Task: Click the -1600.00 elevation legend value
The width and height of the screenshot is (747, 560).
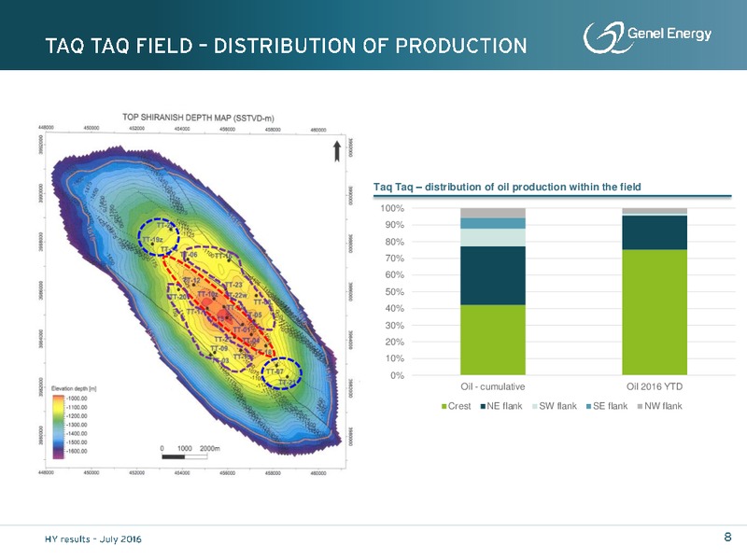Action: pos(77,451)
